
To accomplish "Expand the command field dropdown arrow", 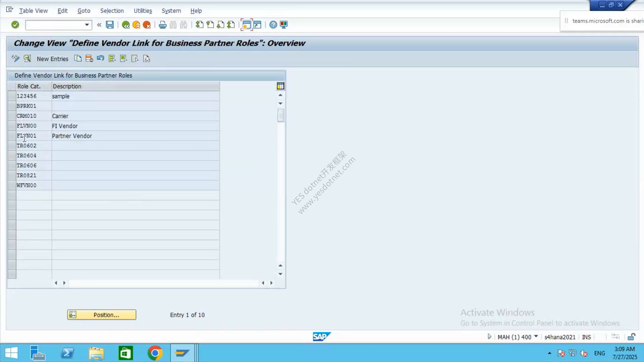I will pyautogui.click(x=87, y=25).
